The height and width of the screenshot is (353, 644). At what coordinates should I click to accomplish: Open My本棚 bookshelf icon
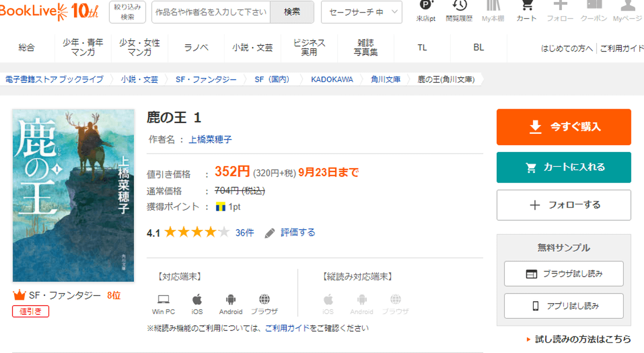[493, 10]
